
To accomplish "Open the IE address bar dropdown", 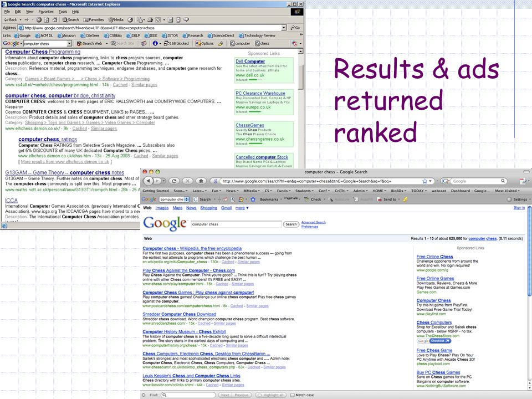I will click(x=284, y=28).
